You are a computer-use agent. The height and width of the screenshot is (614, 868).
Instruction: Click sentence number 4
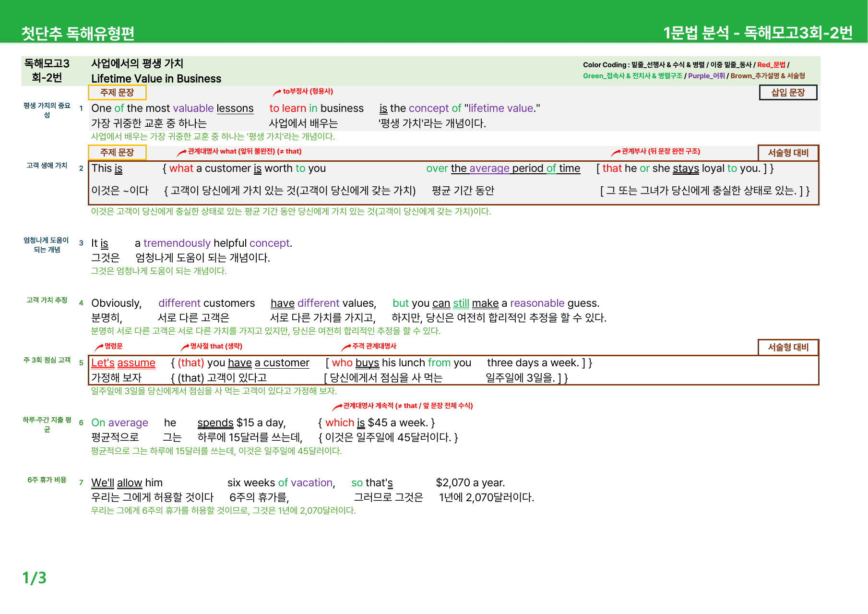pyautogui.click(x=81, y=303)
